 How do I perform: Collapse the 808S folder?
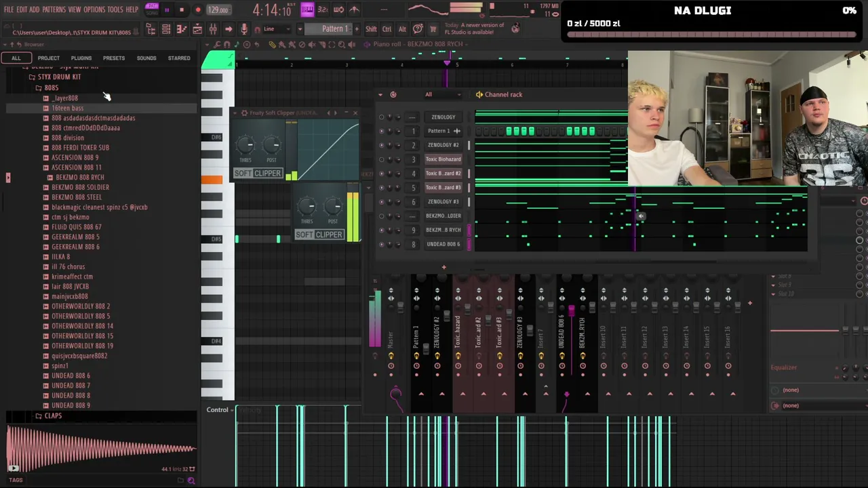(47, 88)
